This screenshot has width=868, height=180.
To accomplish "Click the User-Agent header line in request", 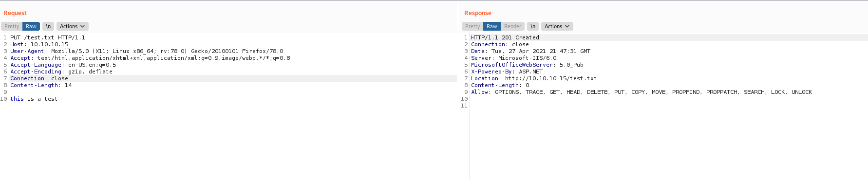I will [x=147, y=51].
